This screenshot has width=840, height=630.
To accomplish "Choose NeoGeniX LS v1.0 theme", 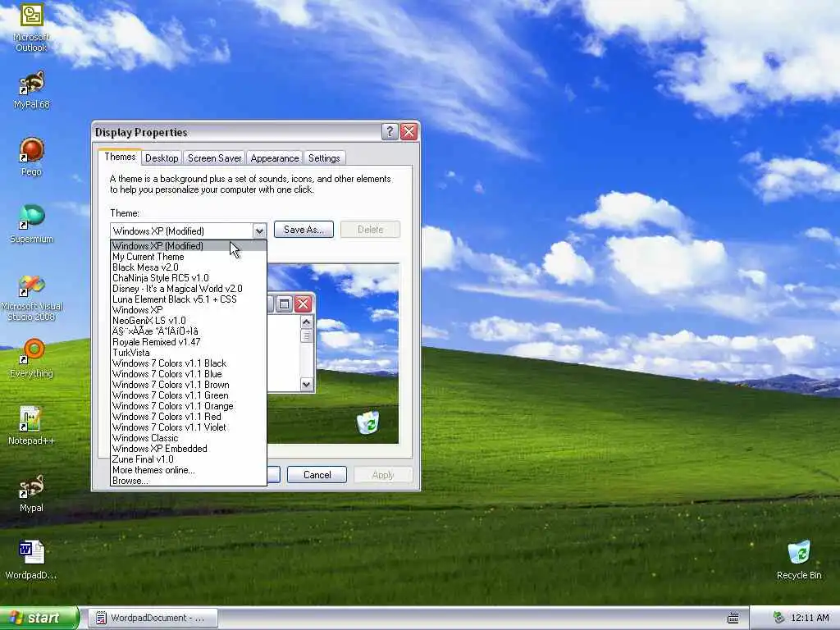I will pyautogui.click(x=188, y=321).
